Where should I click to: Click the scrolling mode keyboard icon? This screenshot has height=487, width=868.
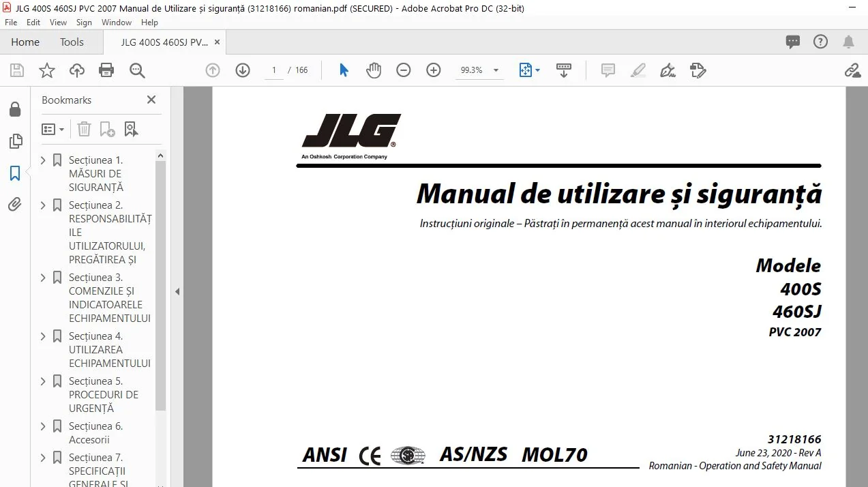coord(564,70)
